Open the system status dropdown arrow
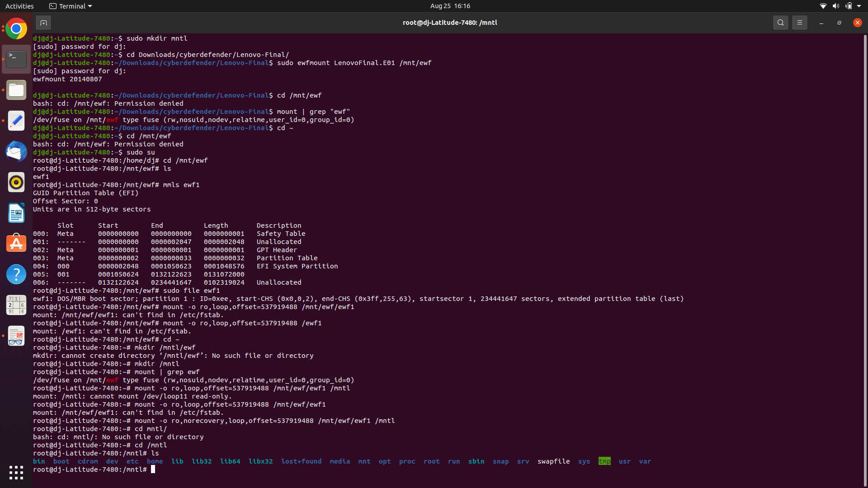The height and width of the screenshot is (488, 868). coord(859,6)
